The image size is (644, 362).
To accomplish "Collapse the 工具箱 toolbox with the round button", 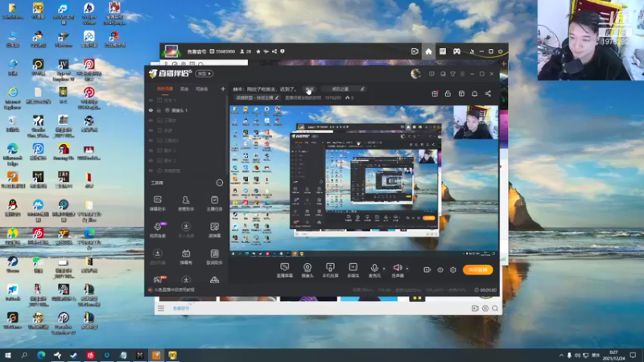I will [220, 183].
